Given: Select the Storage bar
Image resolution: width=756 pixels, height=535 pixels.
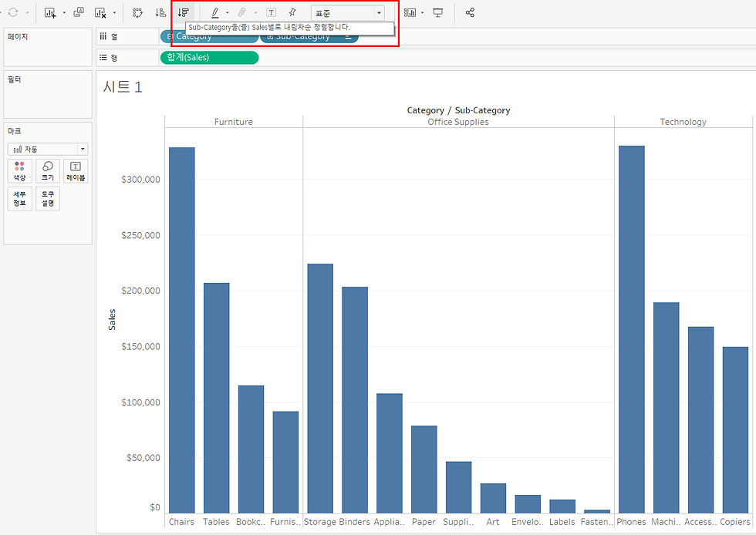Looking at the screenshot, I should click(x=320, y=389).
